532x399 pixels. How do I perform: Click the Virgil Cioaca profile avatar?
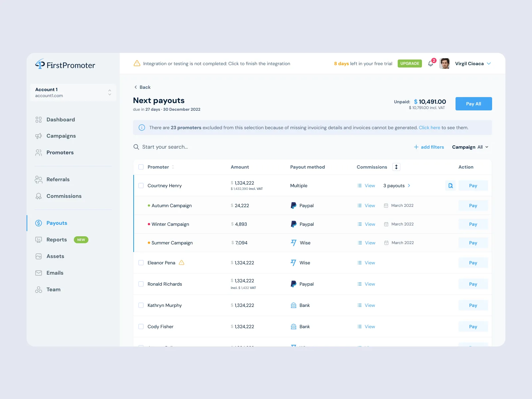coord(445,64)
